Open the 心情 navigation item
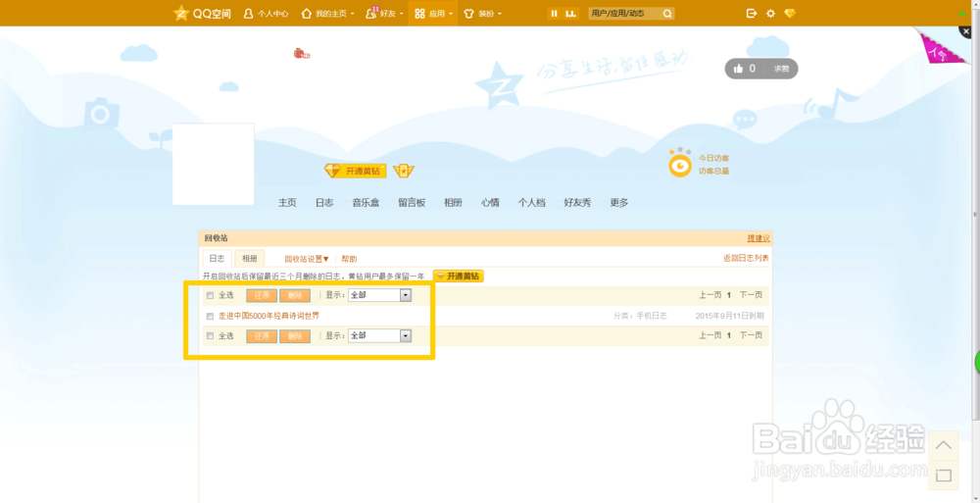This screenshot has width=980, height=503. [490, 203]
